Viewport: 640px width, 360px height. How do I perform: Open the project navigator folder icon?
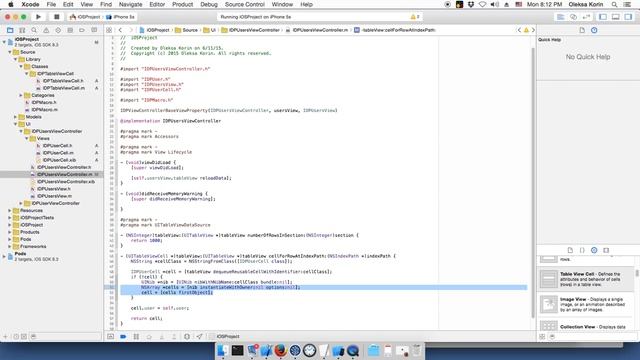pyautogui.click(x=10, y=30)
